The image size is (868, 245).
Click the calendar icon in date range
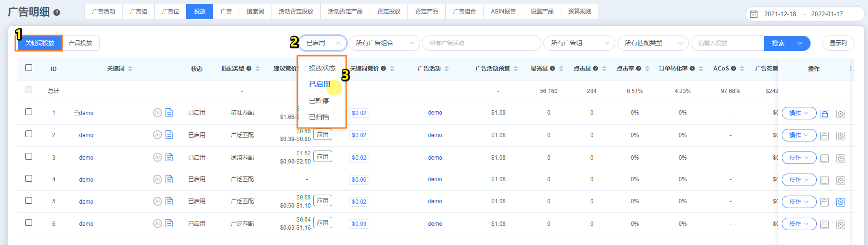coord(754,14)
